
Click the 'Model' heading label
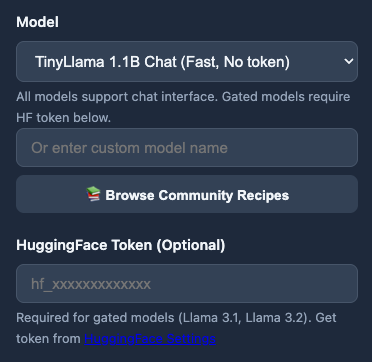coord(37,22)
